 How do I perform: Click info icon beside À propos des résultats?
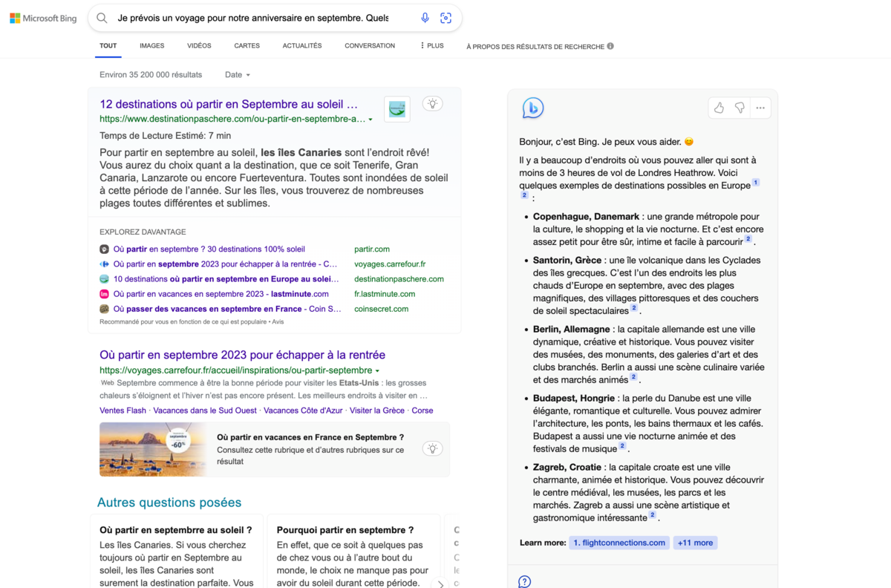tap(610, 46)
